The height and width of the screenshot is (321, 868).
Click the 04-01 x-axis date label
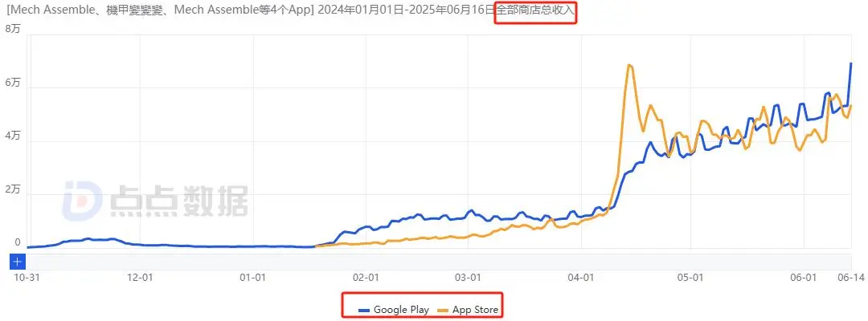pos(582,278)
